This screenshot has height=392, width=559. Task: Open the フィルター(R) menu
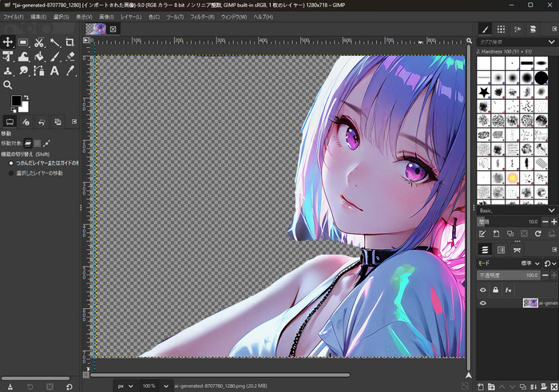[x=202, y=17]
